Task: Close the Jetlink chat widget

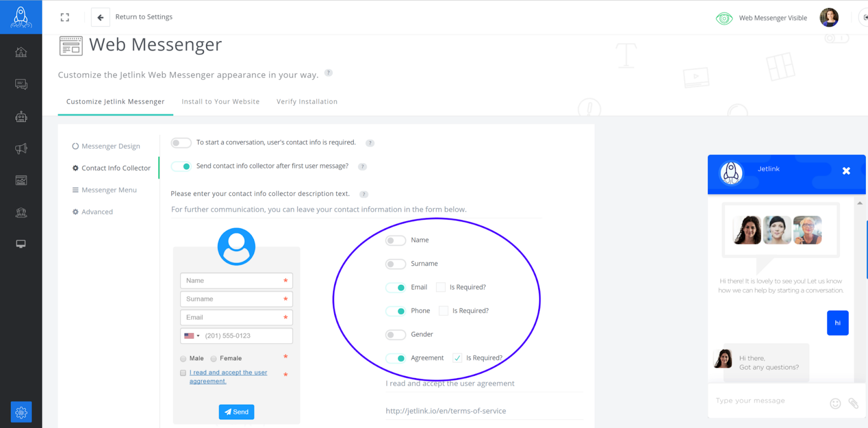Action: (846, 171)
